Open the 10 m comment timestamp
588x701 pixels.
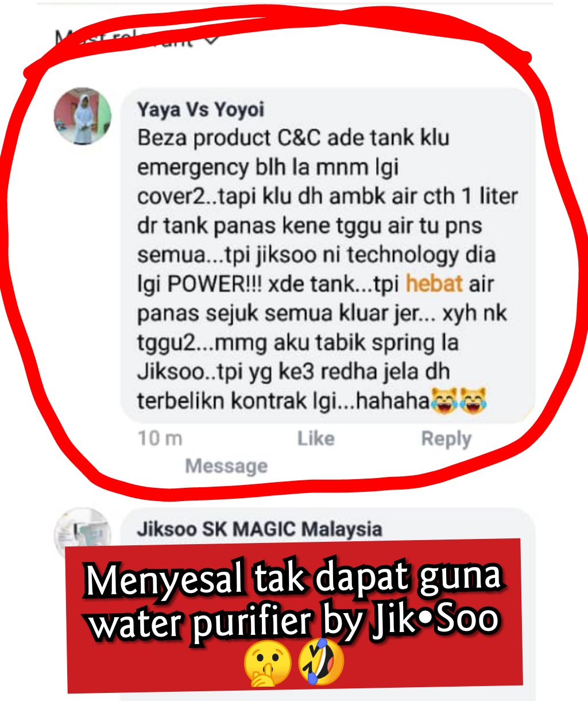click(160, 438)
